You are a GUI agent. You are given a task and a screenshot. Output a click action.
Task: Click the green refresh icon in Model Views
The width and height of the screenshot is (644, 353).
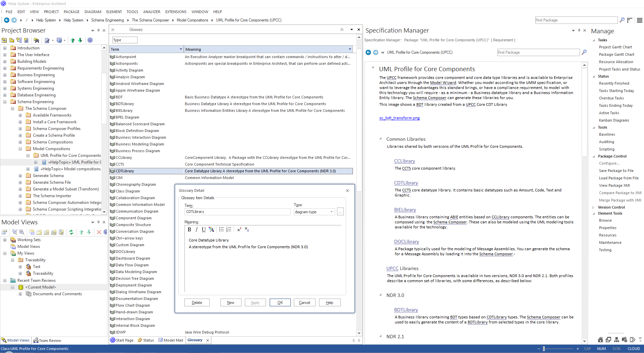71,232
